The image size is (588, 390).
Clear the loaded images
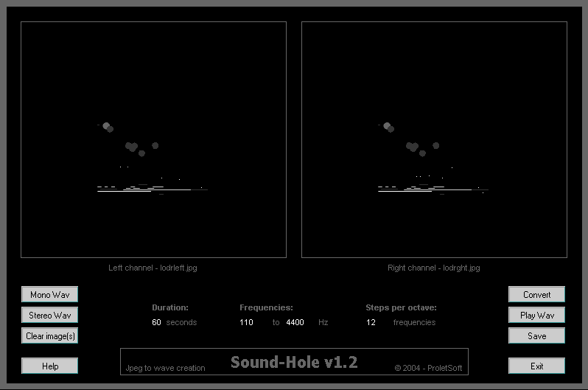point(49,335)
